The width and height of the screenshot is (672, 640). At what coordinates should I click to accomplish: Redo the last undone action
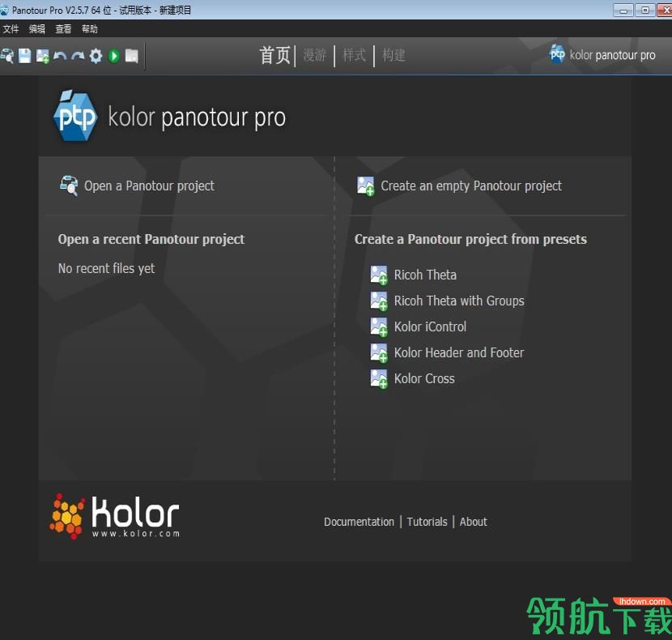pyautogui.click(x=78, y=56)
